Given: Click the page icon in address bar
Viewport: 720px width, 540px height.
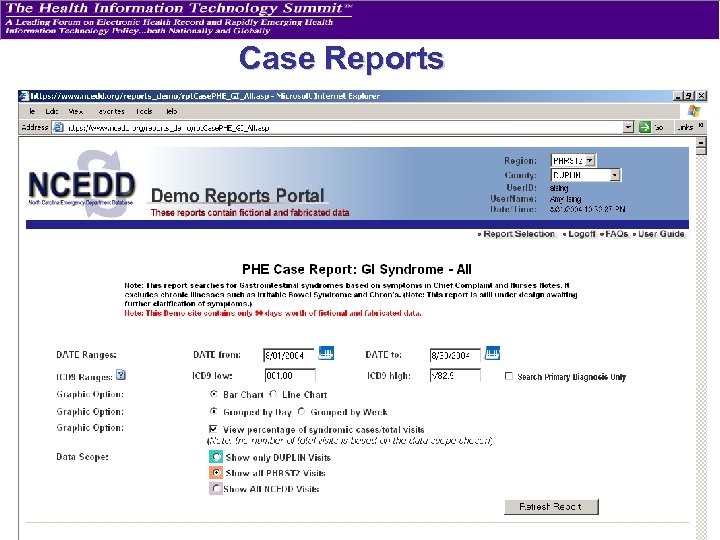Looking at the screenshot, I should click(58, 127).
